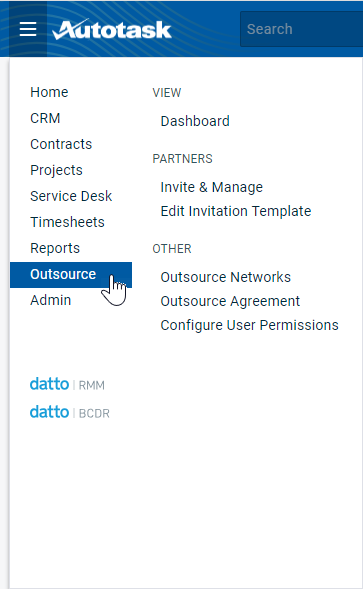The width and height of the screenshot is (363, 589).
Task: Open the Timesheets menu entry
Action: tap(67, 222)
